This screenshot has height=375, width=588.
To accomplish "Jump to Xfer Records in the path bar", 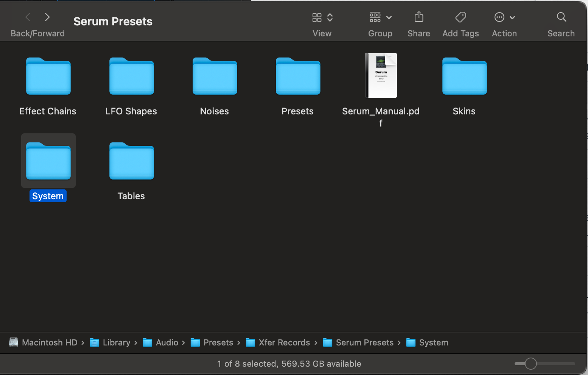I will (x=278, y=342).
